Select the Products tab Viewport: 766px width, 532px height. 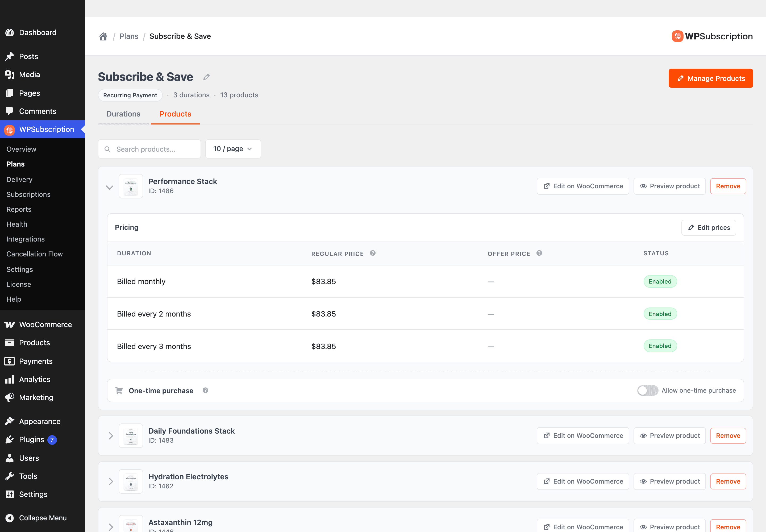(175, 114)
